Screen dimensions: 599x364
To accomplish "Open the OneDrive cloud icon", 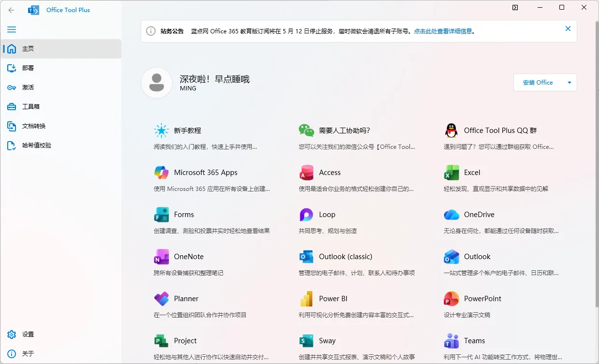I will (x=451, y=215).
